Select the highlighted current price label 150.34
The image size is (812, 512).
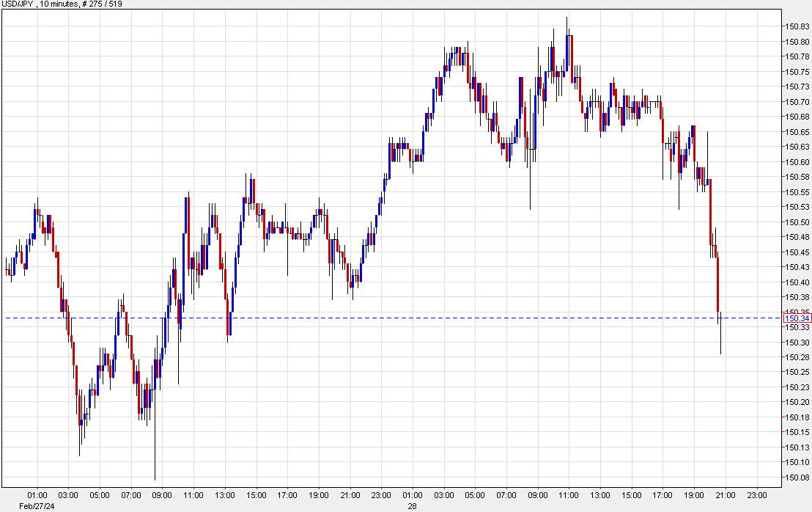click(797, 318)
